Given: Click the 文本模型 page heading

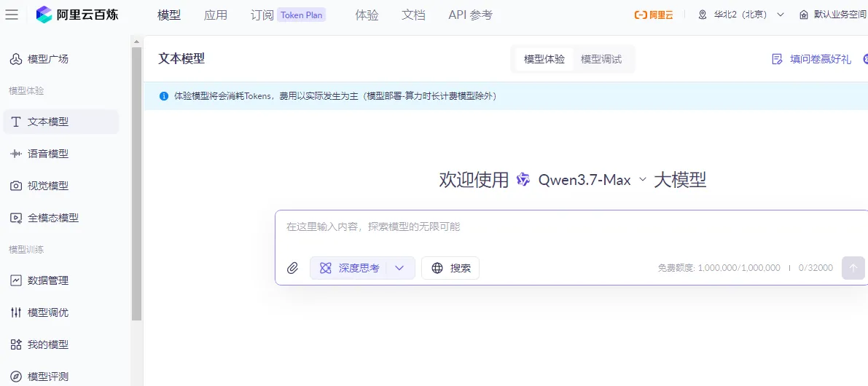Looking at the screenshot, I should (x=181, y=58).
